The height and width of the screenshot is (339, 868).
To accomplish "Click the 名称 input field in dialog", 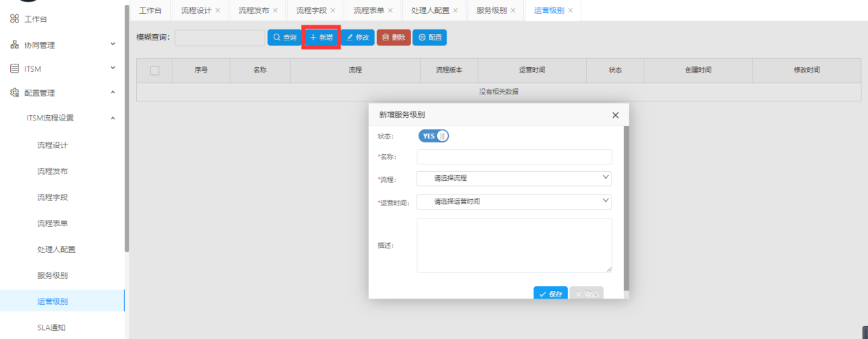I will coord(514,157).
